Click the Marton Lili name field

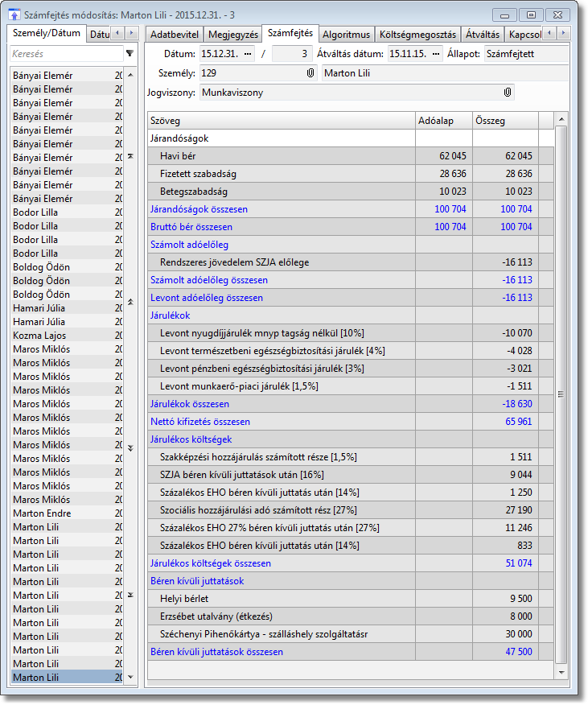point(445,73)
